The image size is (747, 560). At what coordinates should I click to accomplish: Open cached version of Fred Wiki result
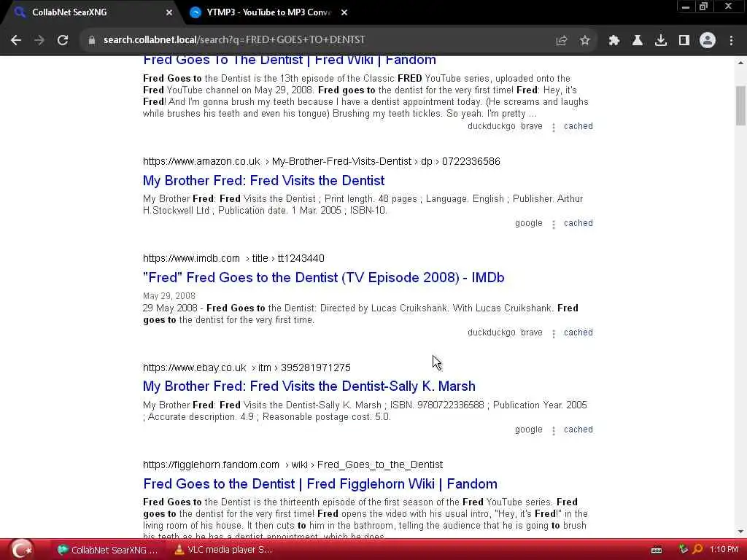[578, 126]
